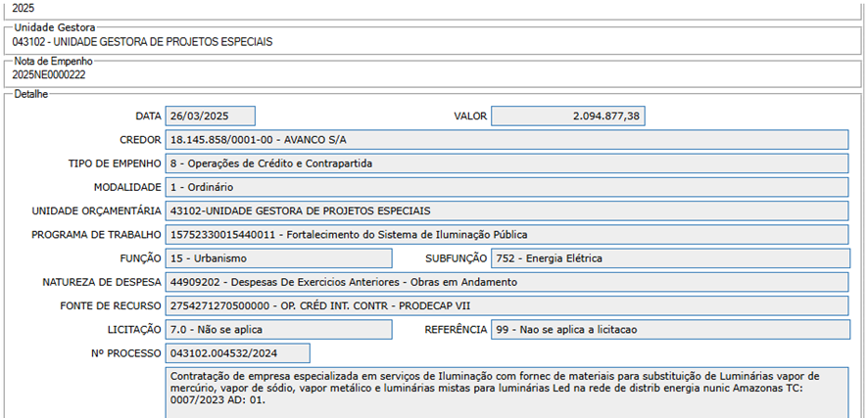Select the Nº PROCESSO field 043102.004532/2024

point(237,353)
